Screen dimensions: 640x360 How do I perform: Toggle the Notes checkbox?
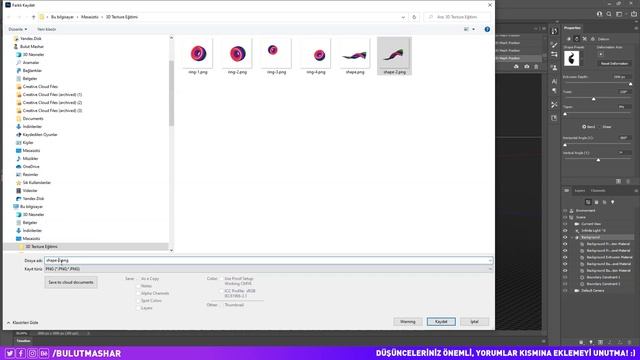coord(138,286)
